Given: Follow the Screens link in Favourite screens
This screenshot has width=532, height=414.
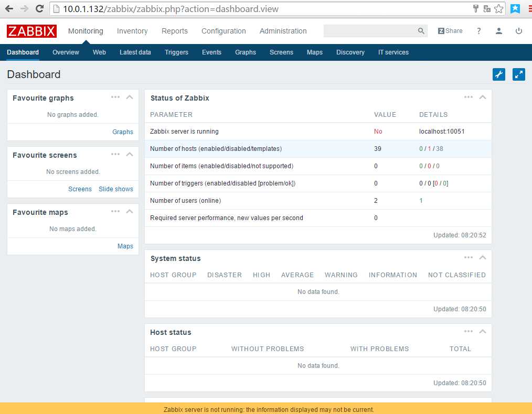Looking at the screenshot, I should click(x=80, y=189).
